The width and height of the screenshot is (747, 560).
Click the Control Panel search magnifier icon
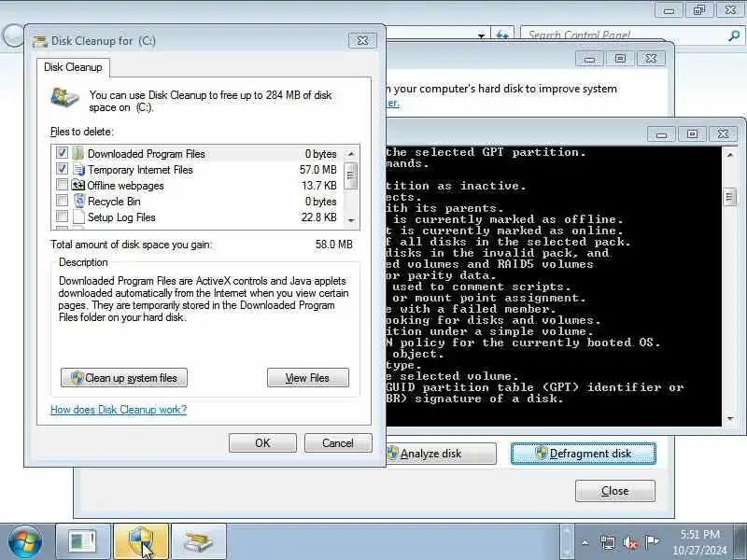click(734, 35)
